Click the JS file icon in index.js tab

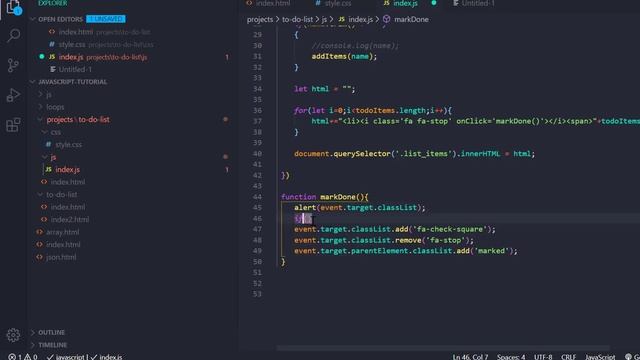coord(386,3)
